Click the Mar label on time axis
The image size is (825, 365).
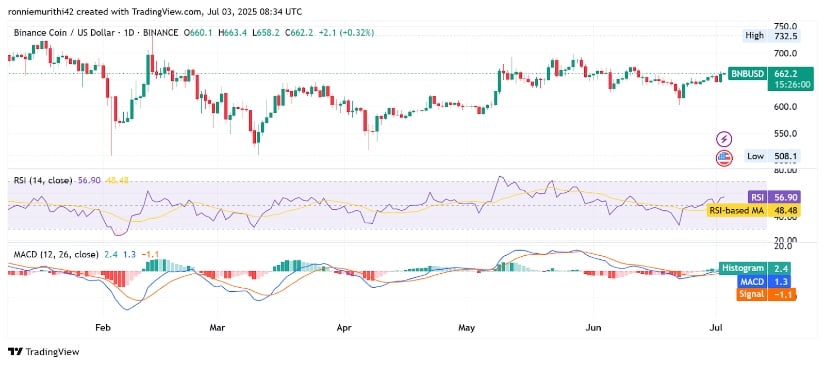(x=217, y=328)
